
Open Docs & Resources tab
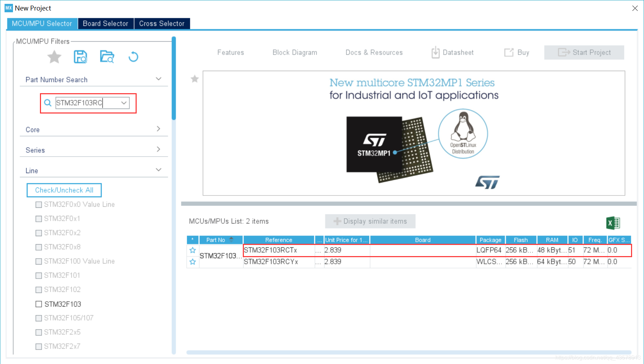pyautogui.click(x=374, y=53)
